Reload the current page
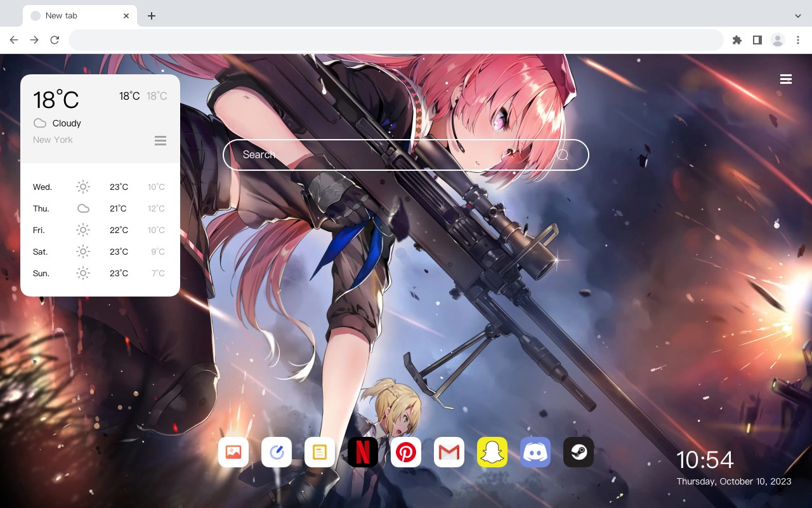 pyautogui.click(x=55, y=40)
